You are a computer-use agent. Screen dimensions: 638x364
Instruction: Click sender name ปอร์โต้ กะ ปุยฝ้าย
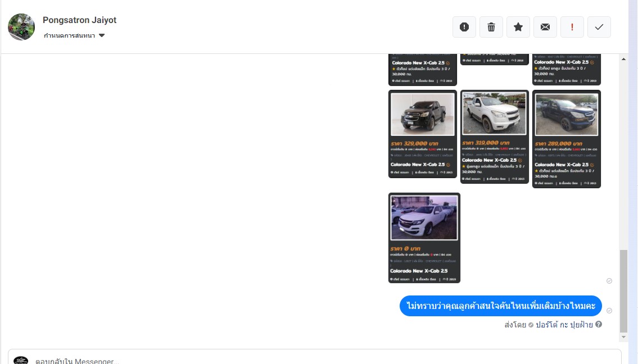coord(563,325)
